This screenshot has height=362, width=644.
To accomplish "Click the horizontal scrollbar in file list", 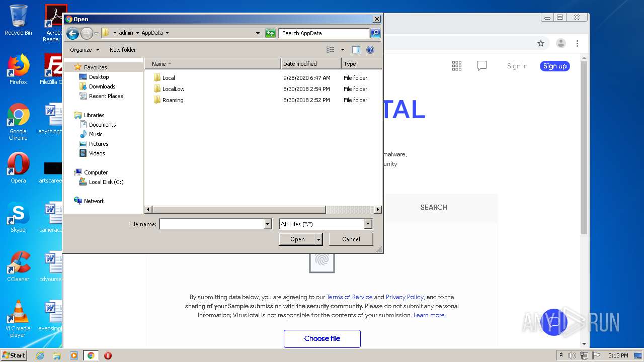I will (x=239, y=210).
